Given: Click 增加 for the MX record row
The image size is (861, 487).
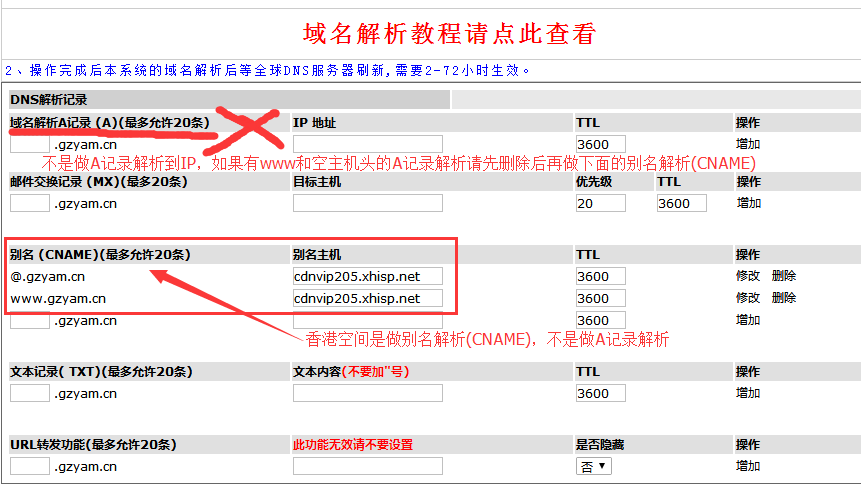Looking at the screenshot, I should coord(748,203).
